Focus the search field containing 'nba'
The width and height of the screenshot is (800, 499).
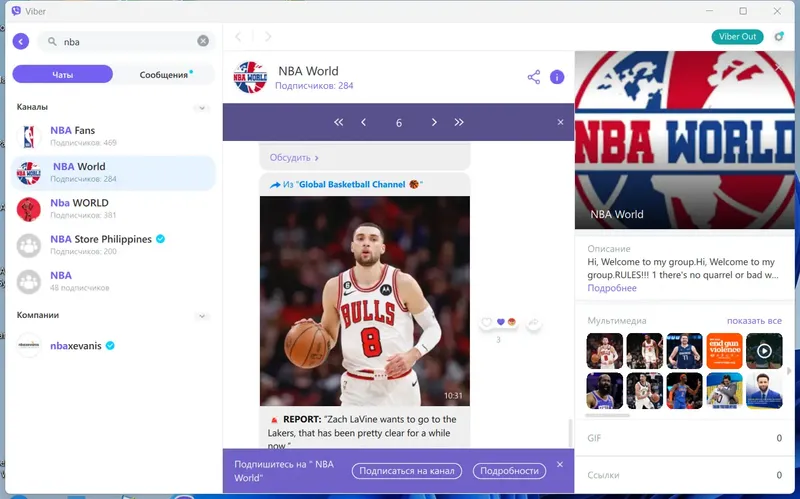click(x=127, y=41)
